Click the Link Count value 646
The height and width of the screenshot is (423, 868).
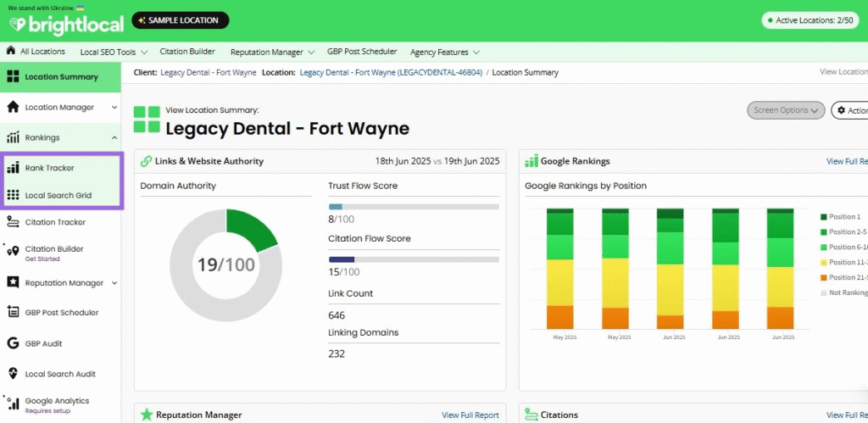pos(337,315)
